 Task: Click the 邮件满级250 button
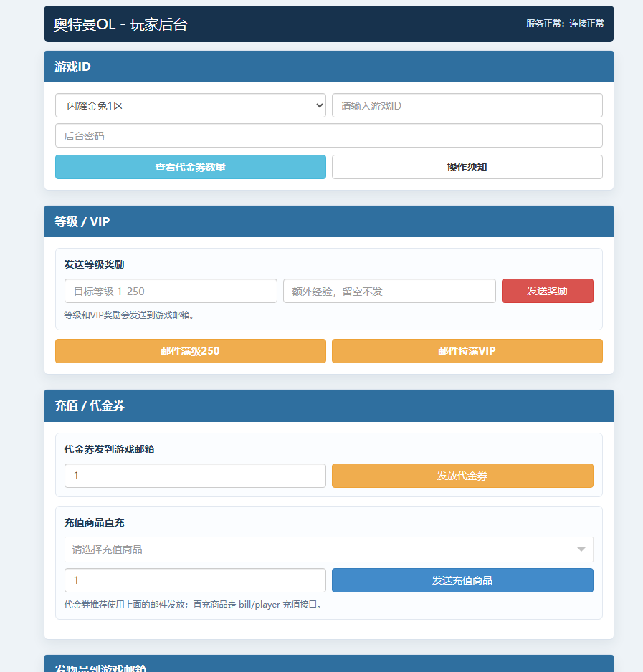click(x=191, y=351)
